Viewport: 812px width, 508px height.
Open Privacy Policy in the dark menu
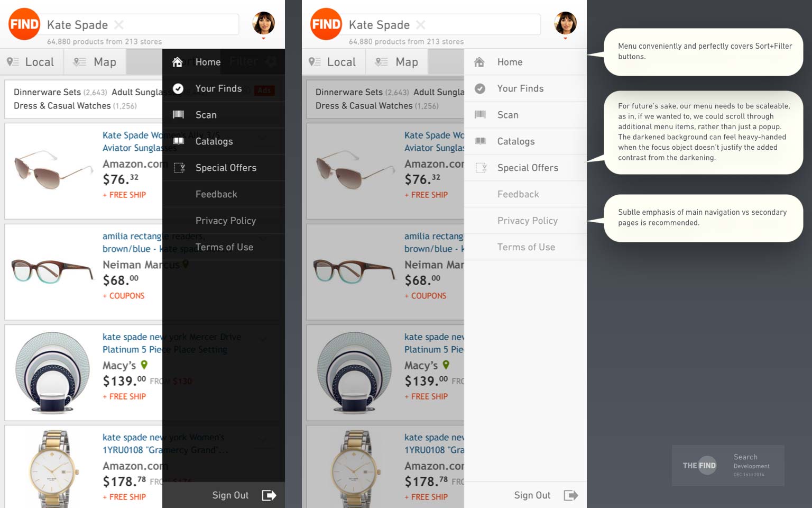coord(226,221)
